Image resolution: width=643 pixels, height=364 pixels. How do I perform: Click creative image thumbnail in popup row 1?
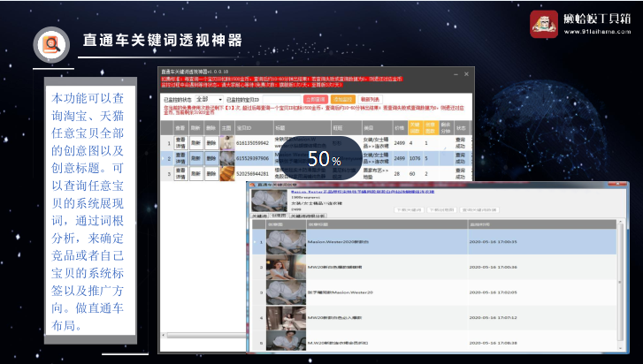click(x=286, y=242)
